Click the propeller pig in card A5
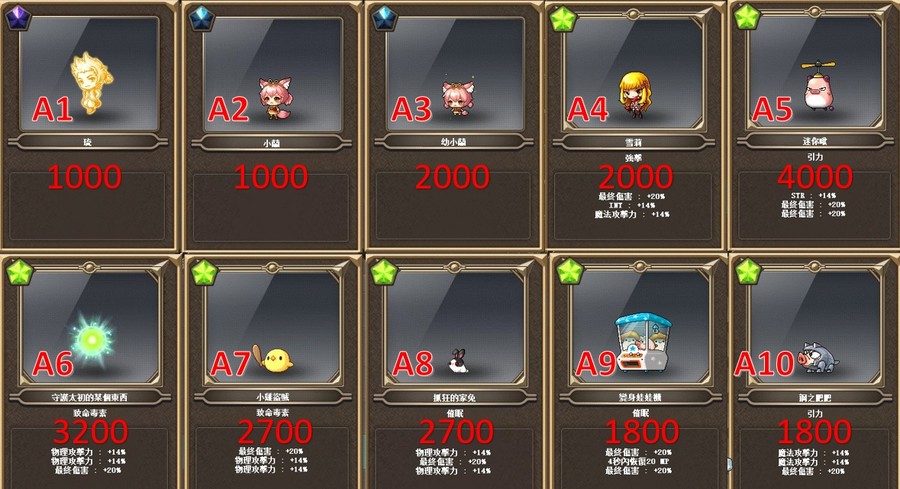The width and height of the screenshot is (900, 489). 819,85
